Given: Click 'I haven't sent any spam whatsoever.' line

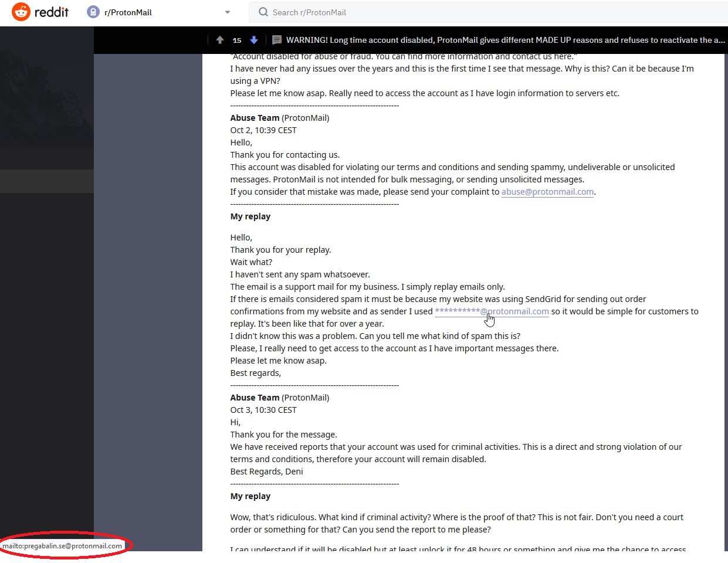Looking at the screenshot, I should pos(300,274).
